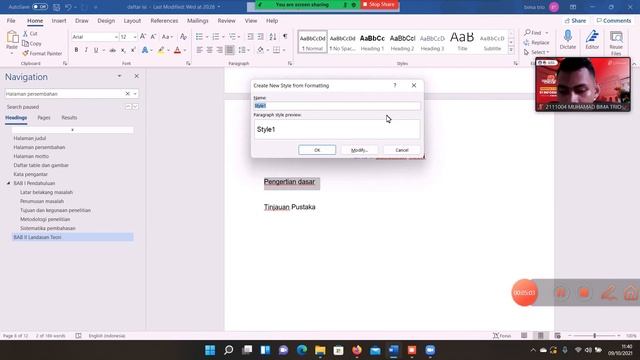Image resolution: width=640 pixels, height=360 pixels.
Task: Increase paragraph indent
Action: [260, 37]
